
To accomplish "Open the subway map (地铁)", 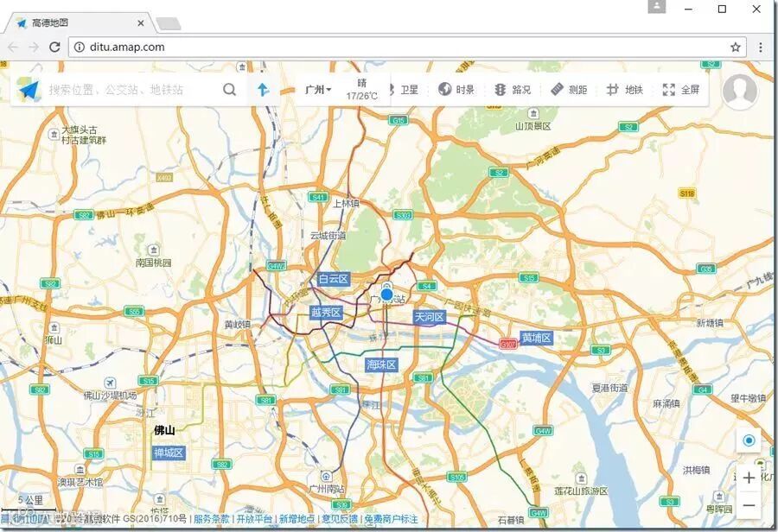I will (x=625, y=89).
